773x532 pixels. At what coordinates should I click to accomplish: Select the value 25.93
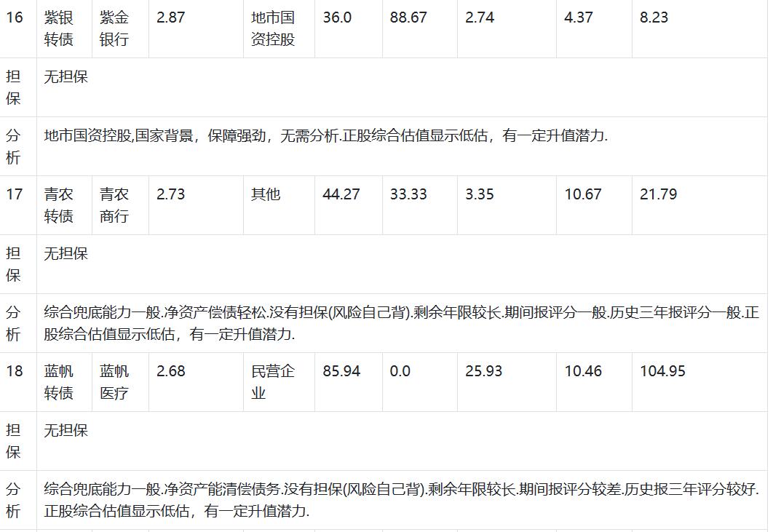(x=483, y=371)
